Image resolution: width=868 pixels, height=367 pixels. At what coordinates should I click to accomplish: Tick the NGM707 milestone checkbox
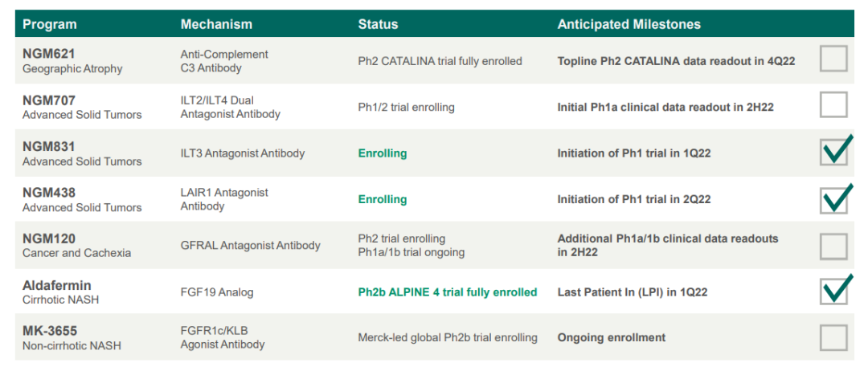[x=833, y=105]
